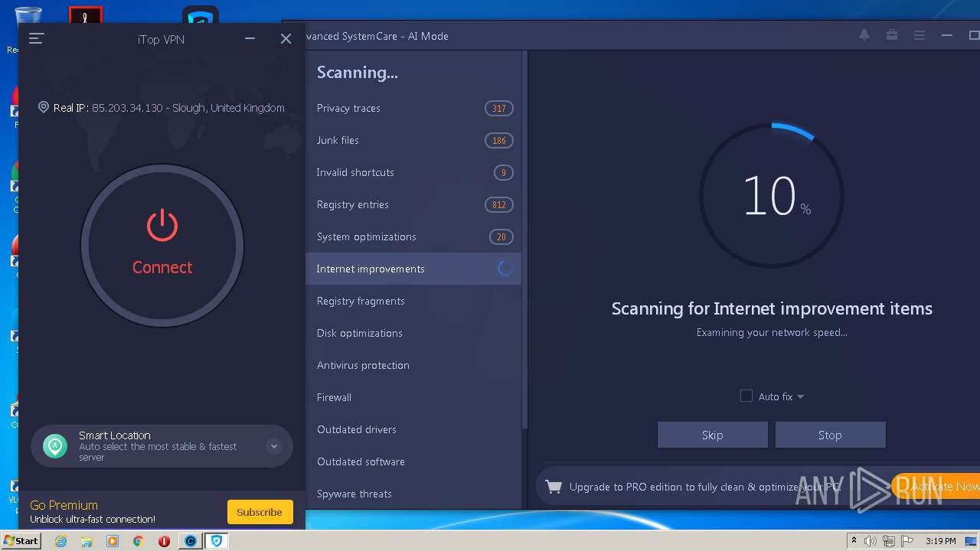Open Opera browser from the taskbar
This screenshot has height=551, width=980.
(164, 541)
